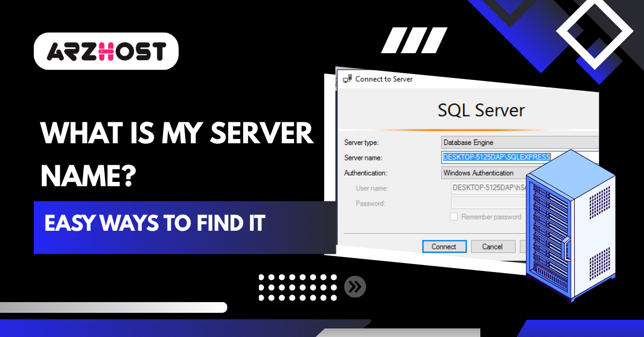Screen dimensions: 644x337
Task: Click the "WHAT IS MY SERVER NAME?" headline
Action: pos(177,155)
